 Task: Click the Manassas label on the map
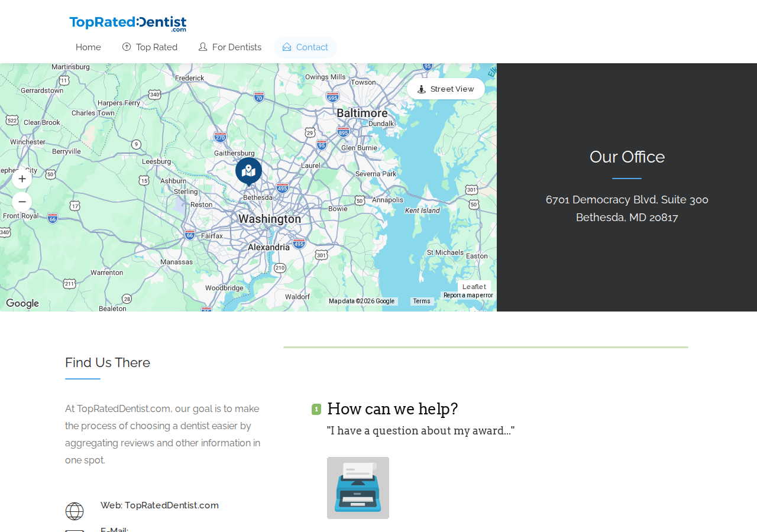point(176,262)
